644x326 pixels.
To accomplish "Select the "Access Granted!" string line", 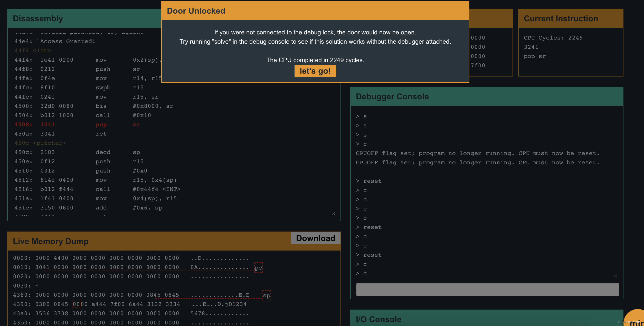I will [x=57, y=41].
